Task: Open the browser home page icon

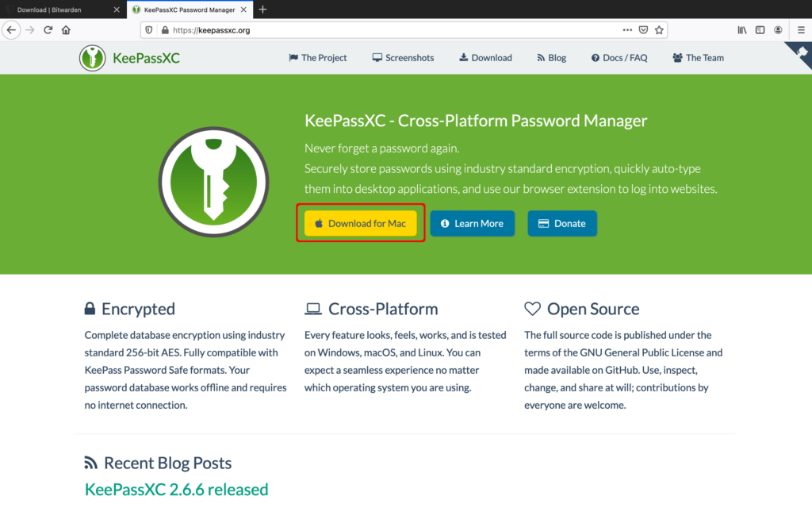Action: [66, 30]
